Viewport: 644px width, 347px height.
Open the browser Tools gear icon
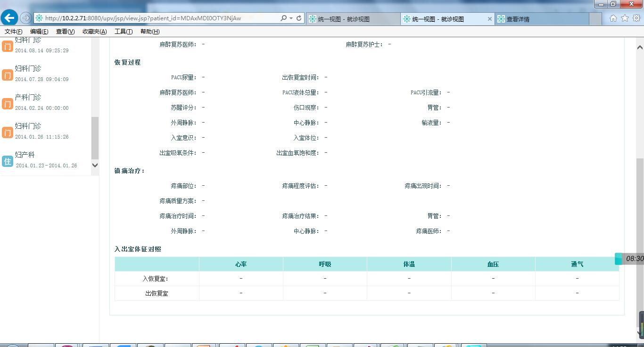[636, 18]
